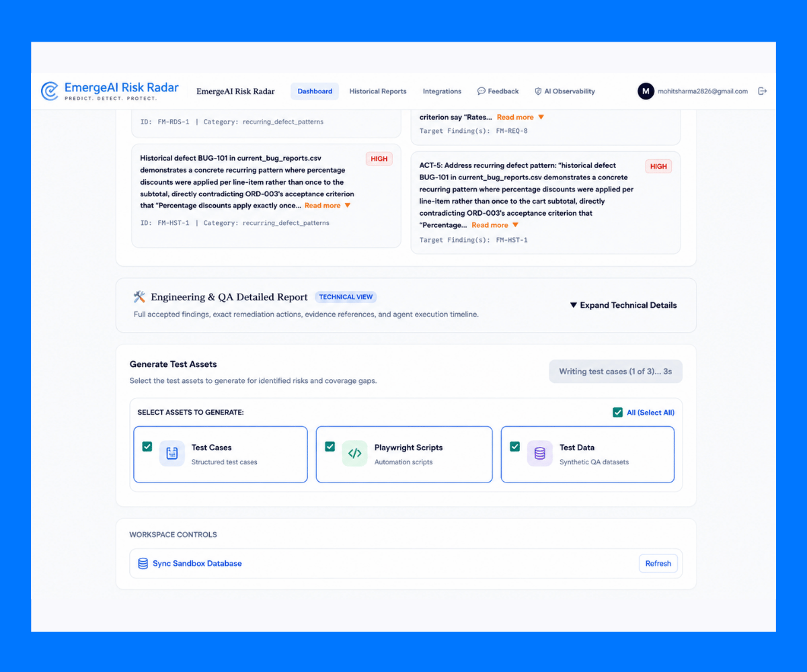
Task: Click ID: FM-RDS-1 category text
Action: 231,122
